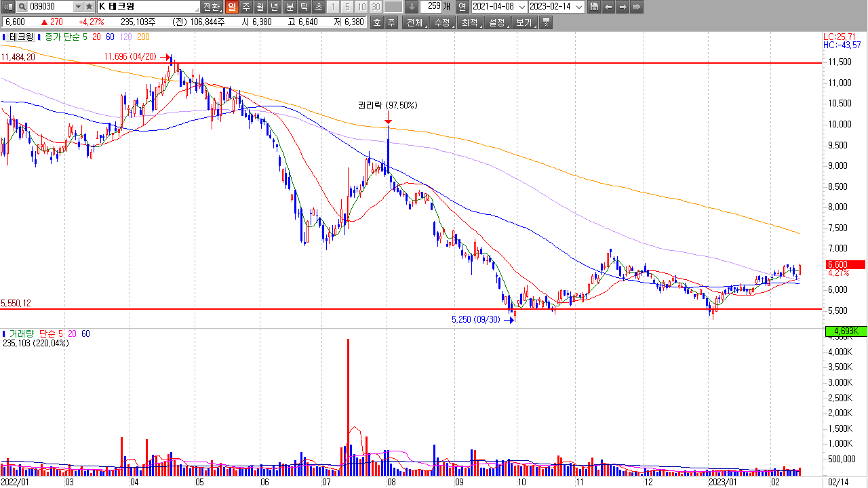Click the 주 (order) button next to 호
This screenshot has height=488, width=868.
click(x=391, y=22)
